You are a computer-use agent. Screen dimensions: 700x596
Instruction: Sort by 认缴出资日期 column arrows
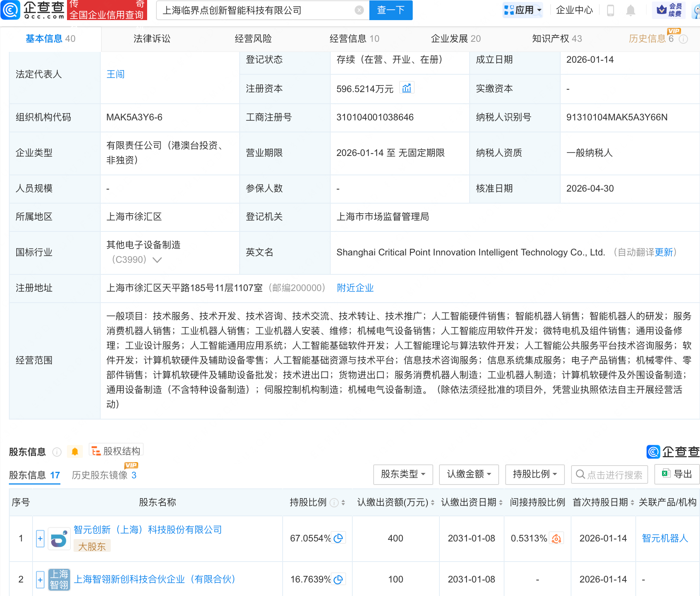tap(501, 503)
